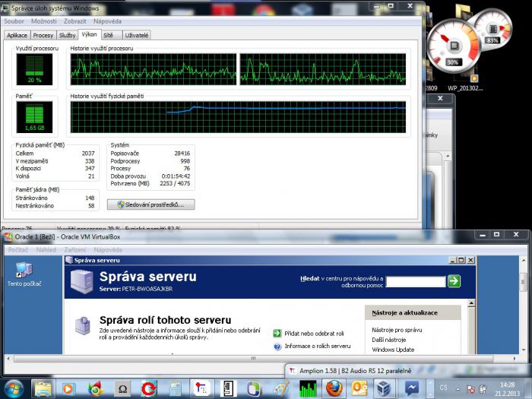Open the Uživatelé tab in Task Manager

[137, 35]
